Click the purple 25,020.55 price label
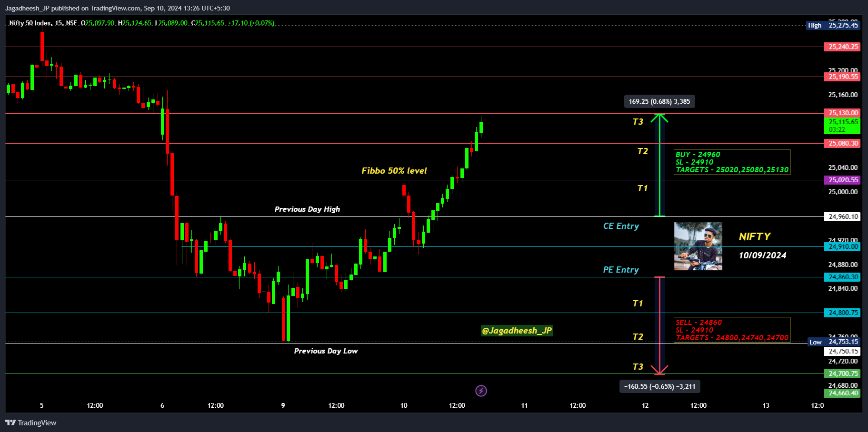 [x=842, y=180]
